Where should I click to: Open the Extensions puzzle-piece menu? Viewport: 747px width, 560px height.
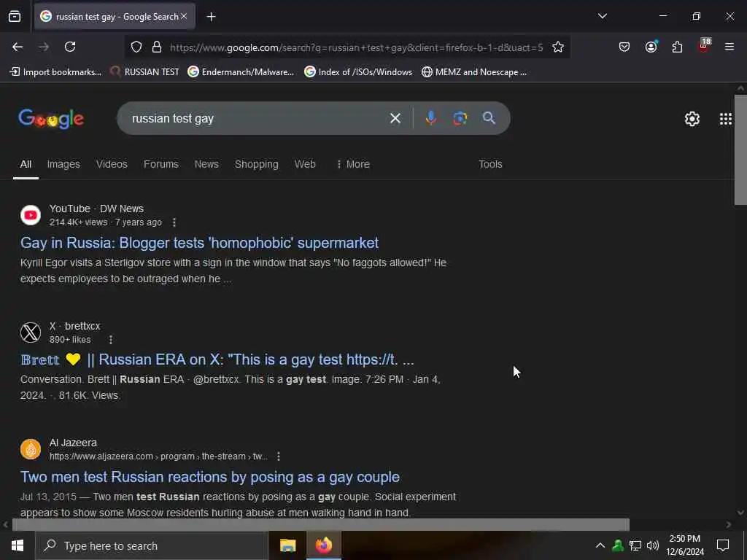tap(677, 47)
